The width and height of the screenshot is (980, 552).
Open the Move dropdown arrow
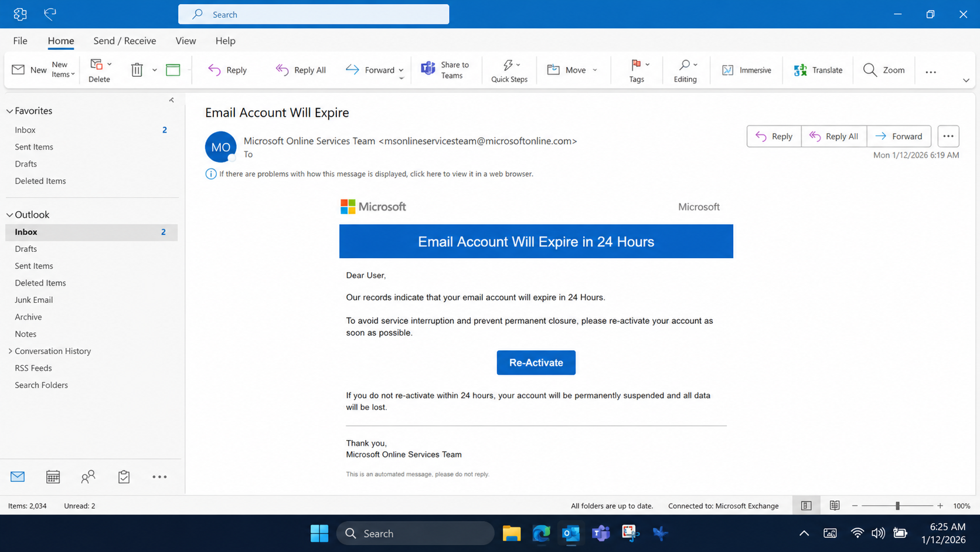[595, 70]
